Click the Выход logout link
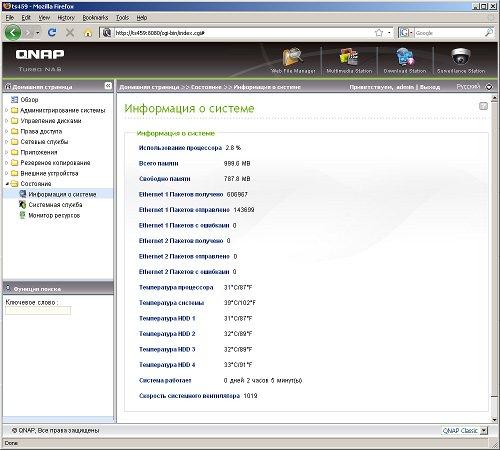This screenshot has width=500, height=450. tap(430, 87)
